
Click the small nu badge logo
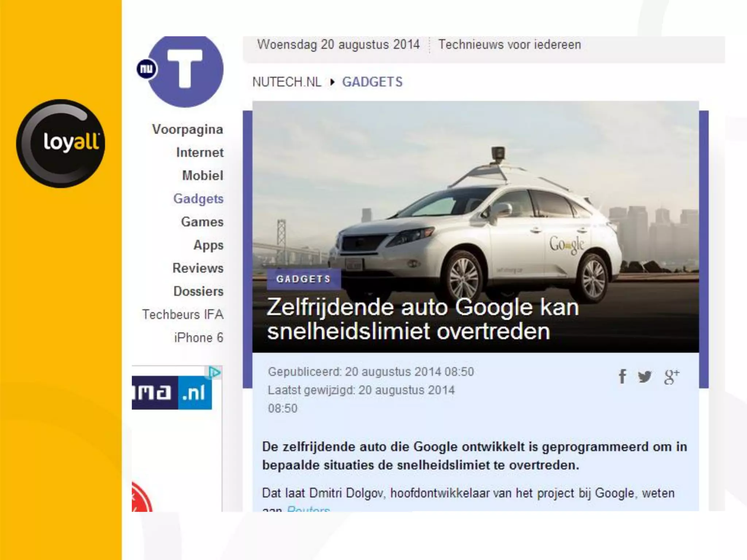click(147, 69)
